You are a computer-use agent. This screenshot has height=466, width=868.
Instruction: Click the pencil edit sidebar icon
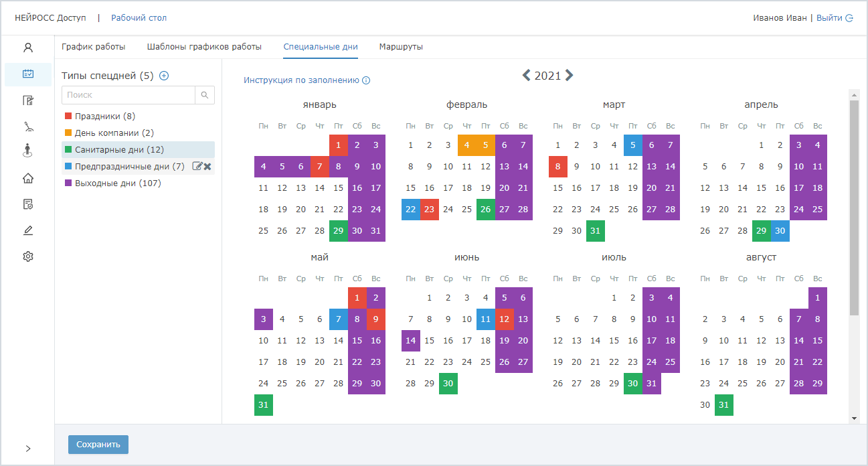click(27, 230)
